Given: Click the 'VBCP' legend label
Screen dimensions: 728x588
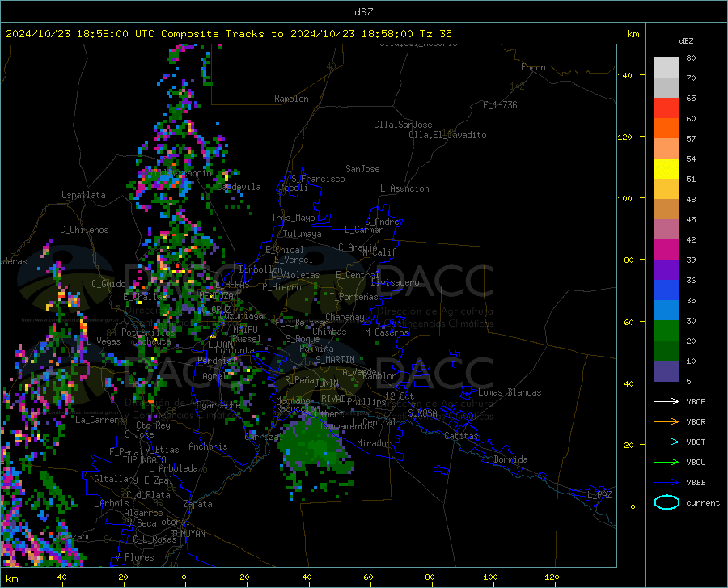Looking at the screenshot, I should click(x=696, y=401).
